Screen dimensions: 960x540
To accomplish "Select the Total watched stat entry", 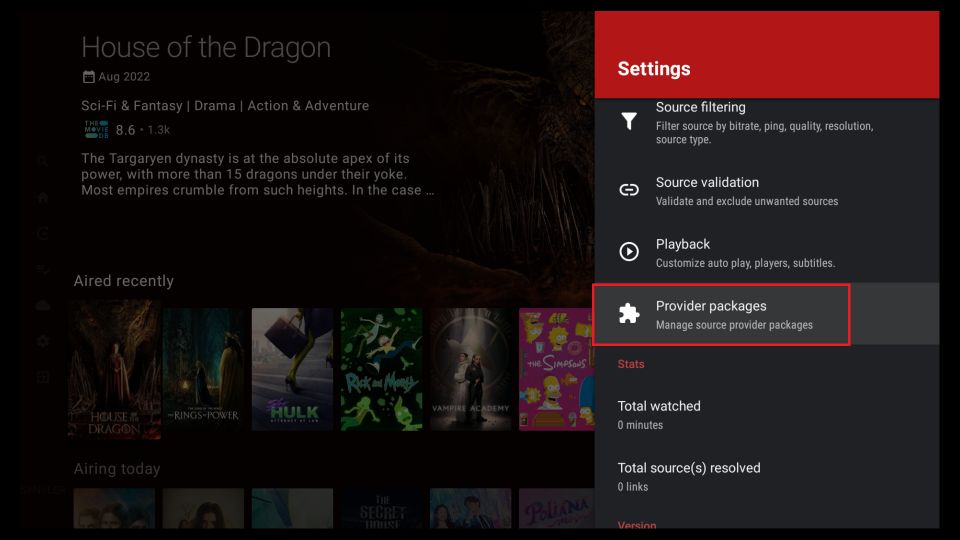I will coord(767,414).
